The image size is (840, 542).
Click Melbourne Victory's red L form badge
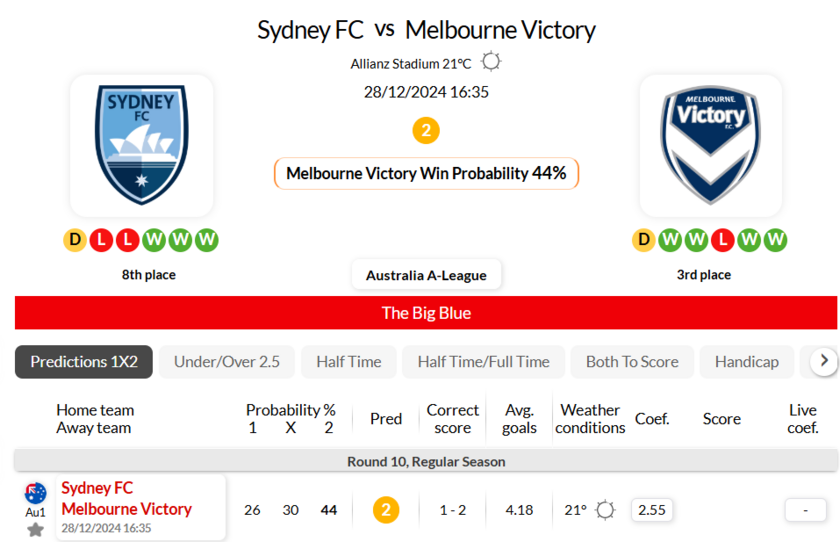pyautogui.click(x=724, y=240)
